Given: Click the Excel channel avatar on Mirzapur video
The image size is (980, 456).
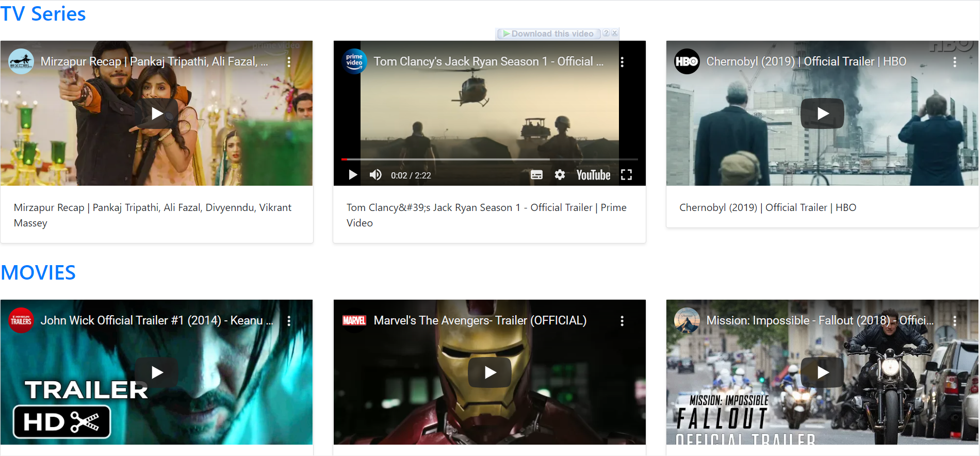Looking at the screenshot, I should click(21, 61).
